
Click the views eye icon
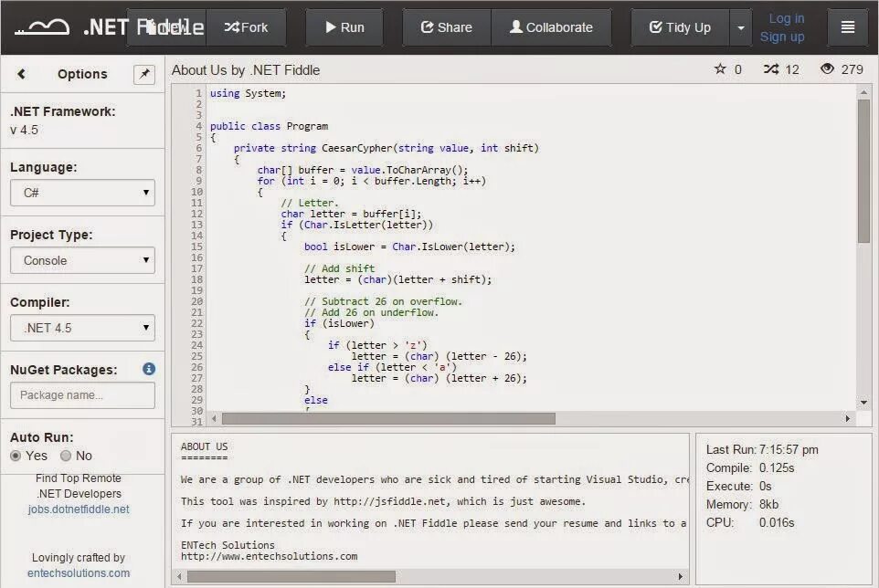point(827,68)
